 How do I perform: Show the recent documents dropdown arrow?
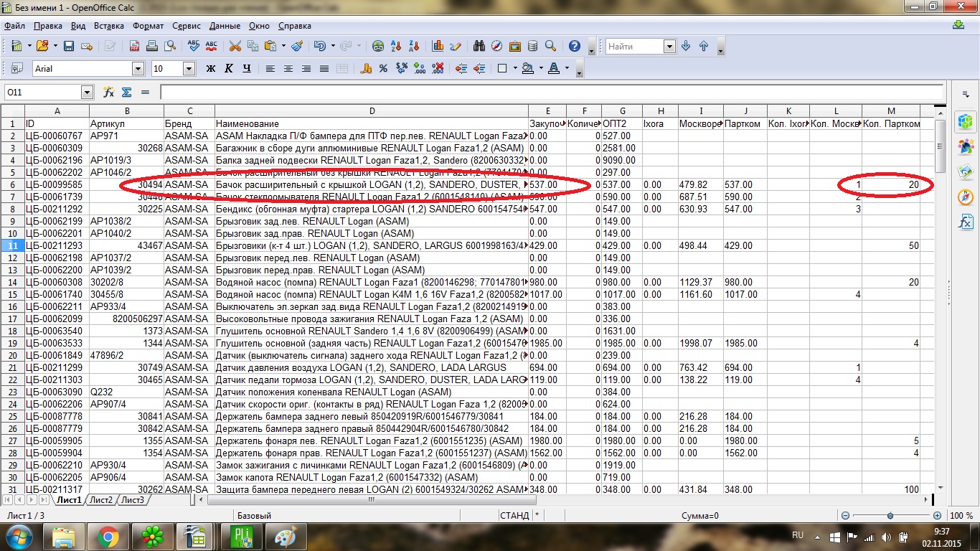point(54,46)
